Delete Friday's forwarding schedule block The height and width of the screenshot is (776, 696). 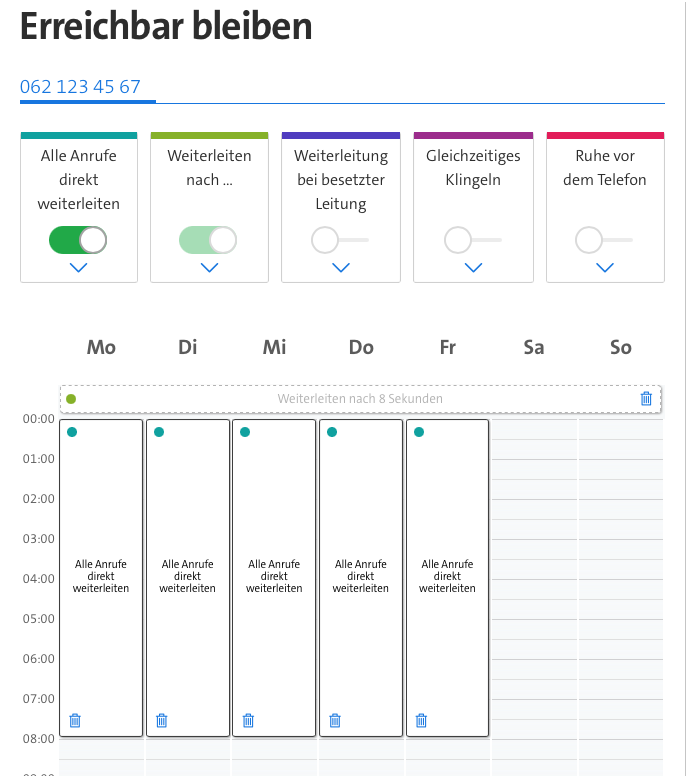(421, 720)
